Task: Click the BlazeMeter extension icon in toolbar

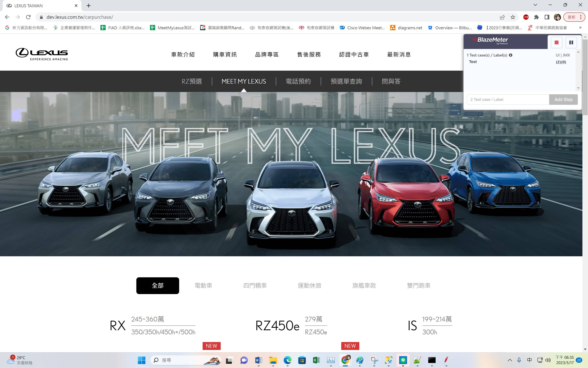Action: [x=526, y=17]
